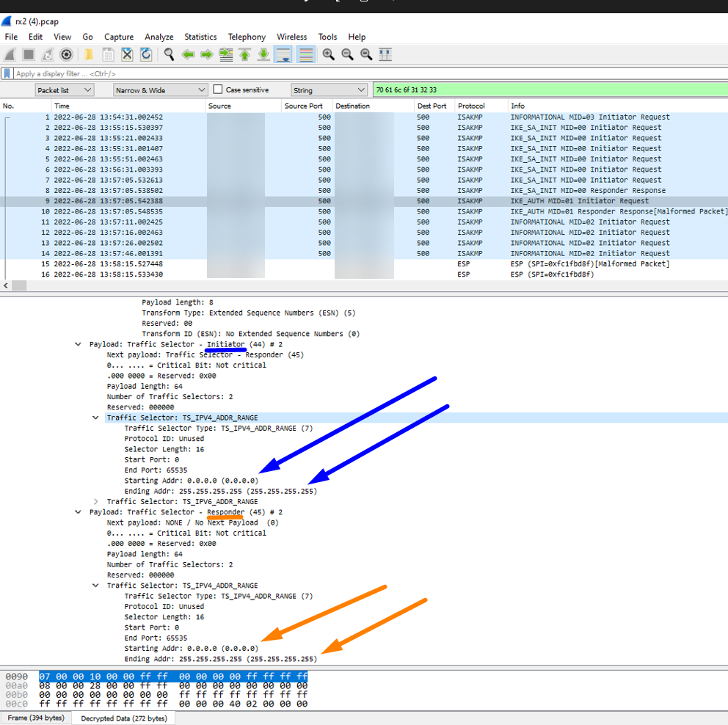Open the Narrow & Wide character set dropdown

(x=160, y=89)
